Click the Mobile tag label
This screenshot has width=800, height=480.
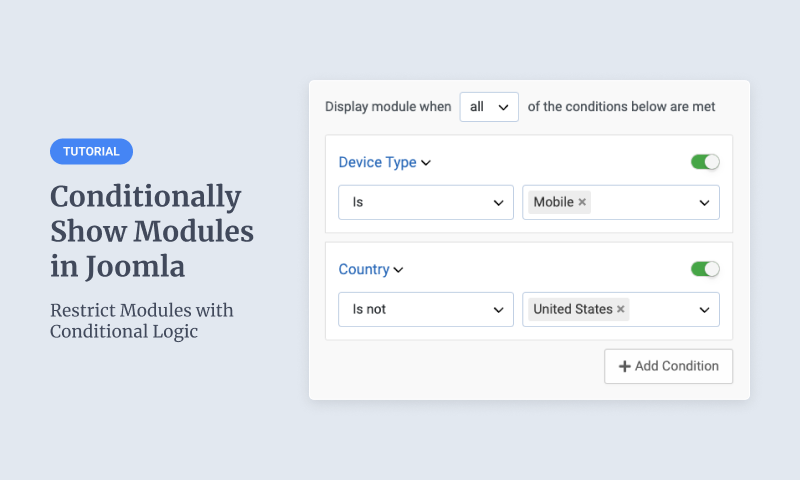coord(554,202)
